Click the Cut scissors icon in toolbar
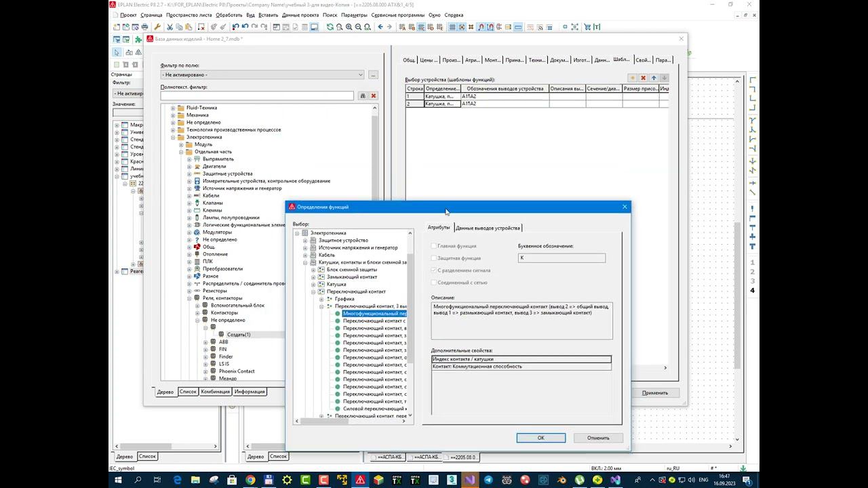 pos(169,27)
